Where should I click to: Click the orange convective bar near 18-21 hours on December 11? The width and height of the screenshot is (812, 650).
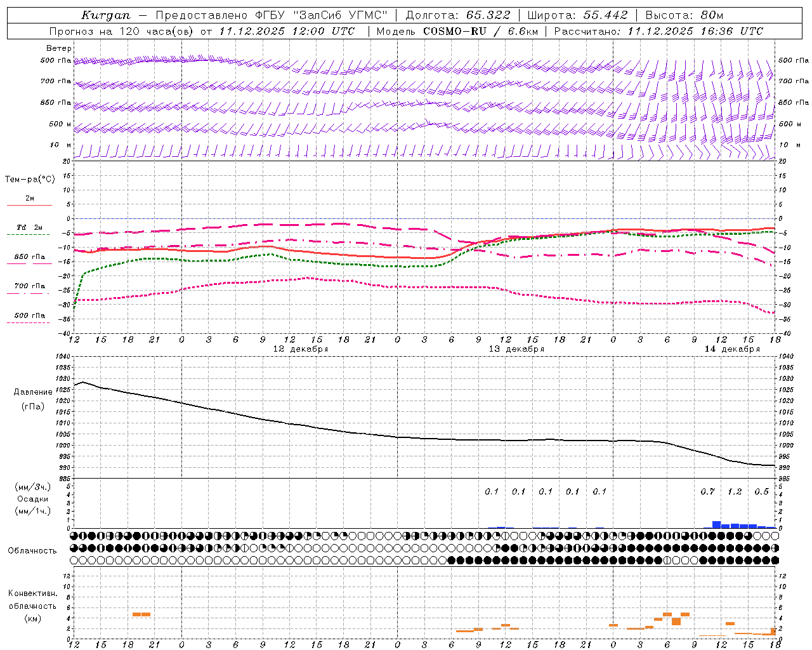(141, 614)
